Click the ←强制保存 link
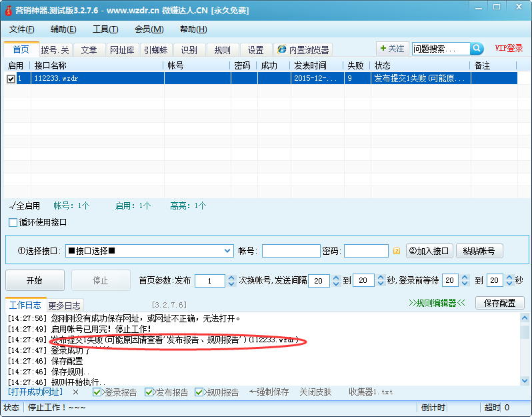 269,392
